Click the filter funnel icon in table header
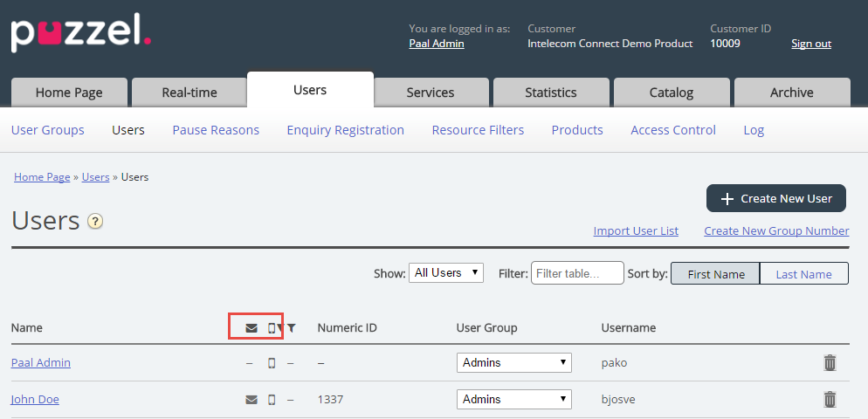This screenshot has width=868, height=419. click(292, 328)
